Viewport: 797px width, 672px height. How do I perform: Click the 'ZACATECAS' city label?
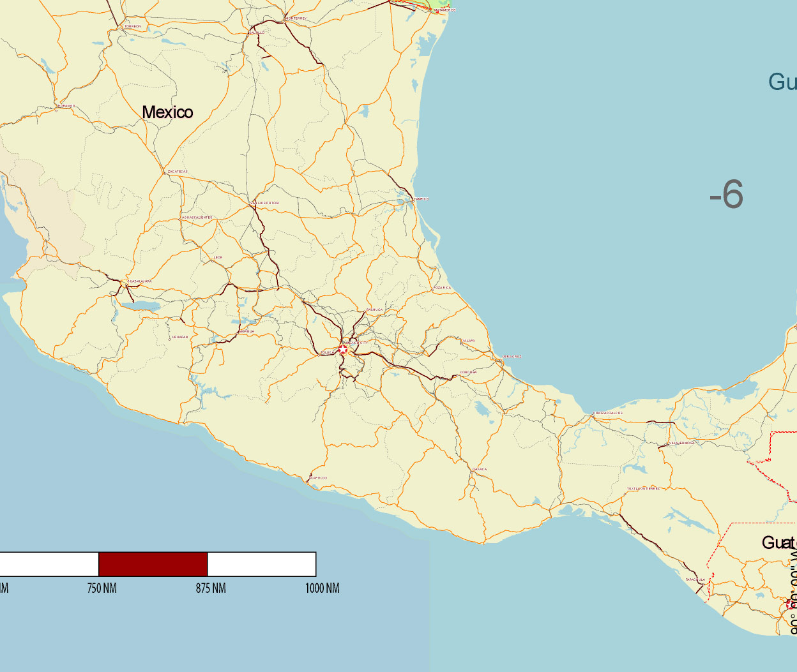pyautogui.click(x=178, y=172)
